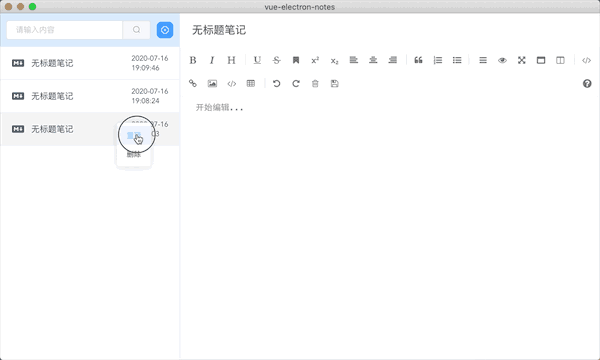Insert an image
Viewport: 600px width, 360px height.
pyautogui.click(x=212, y=83)
